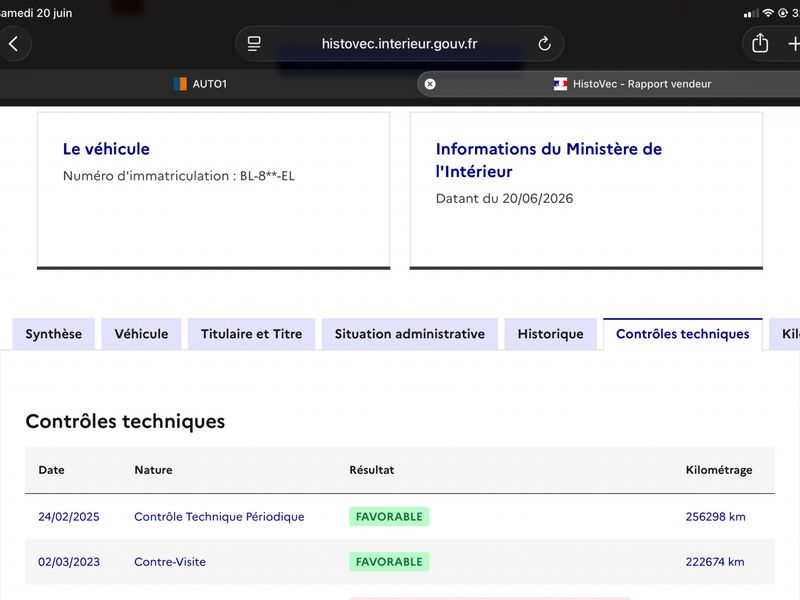Screen dimensions: 800x600
Task: Click the HistoVec French flag favicon
Action: pyautogui.click(x=560, y=84)
